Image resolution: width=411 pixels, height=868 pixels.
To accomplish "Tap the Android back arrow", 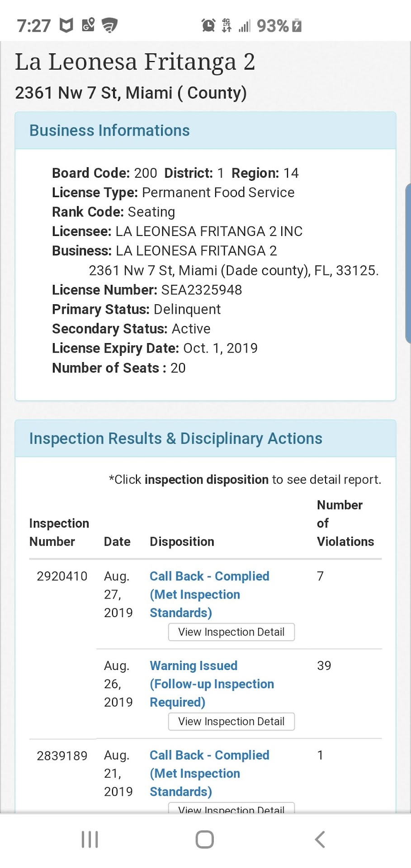I will pyautogui.click(x=320, y=840).
